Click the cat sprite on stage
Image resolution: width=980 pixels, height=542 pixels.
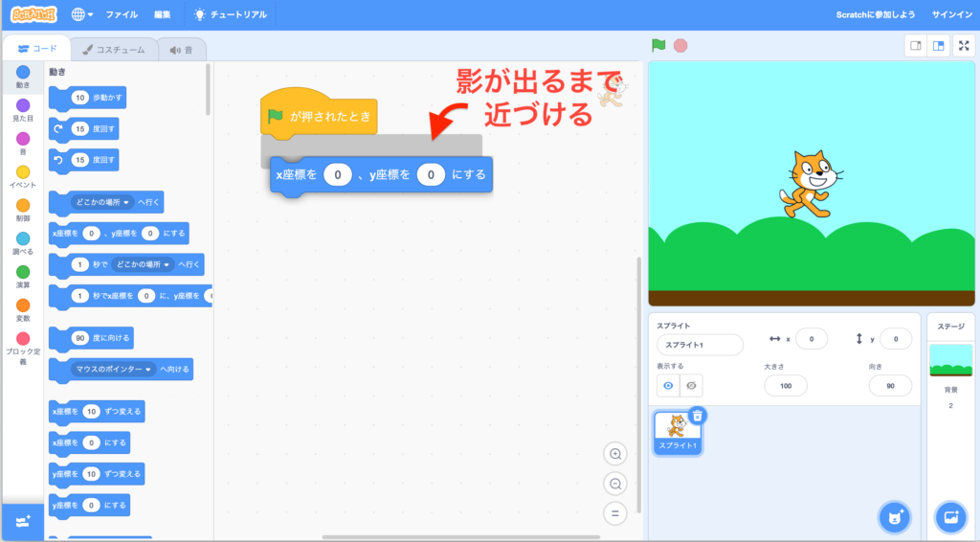810,185
